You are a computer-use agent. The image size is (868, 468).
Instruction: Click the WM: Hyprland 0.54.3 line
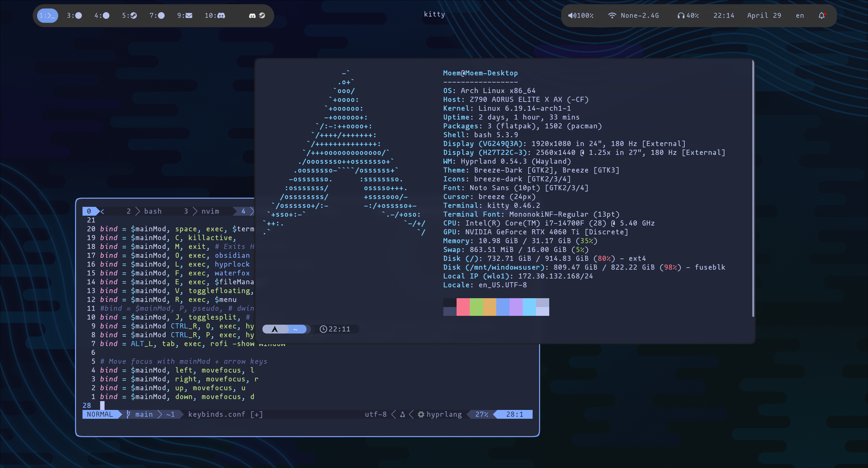507,161
